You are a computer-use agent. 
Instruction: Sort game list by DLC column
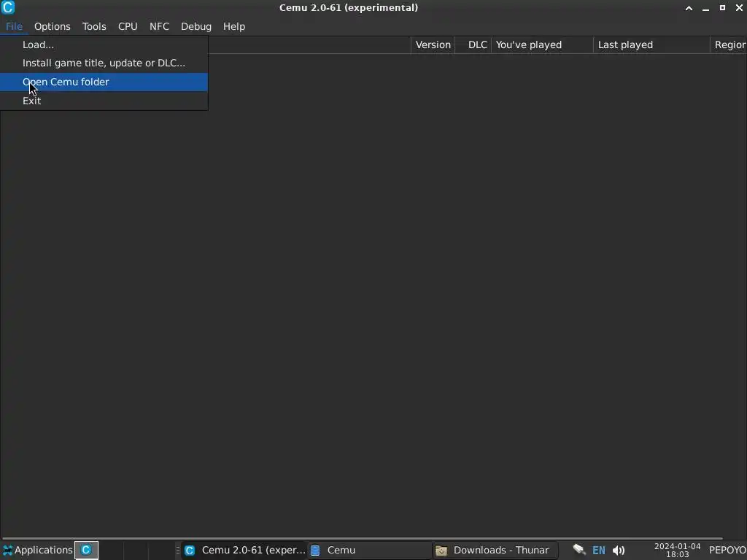click(473, 44)
